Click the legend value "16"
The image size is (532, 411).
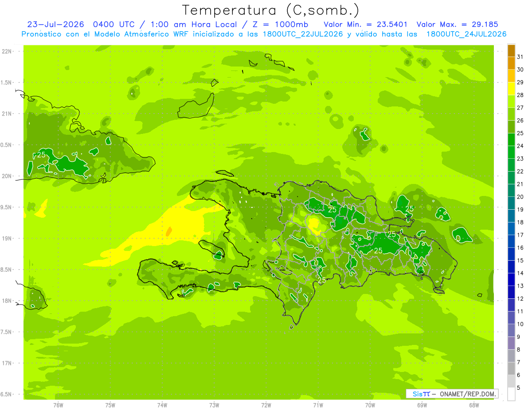tap(520, 248)
